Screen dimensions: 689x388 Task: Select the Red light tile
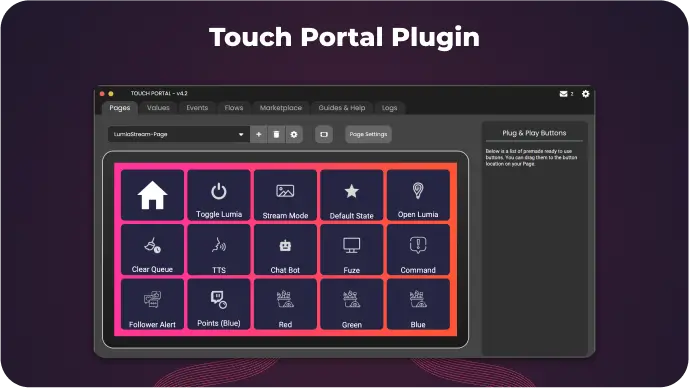click(285, 304)
